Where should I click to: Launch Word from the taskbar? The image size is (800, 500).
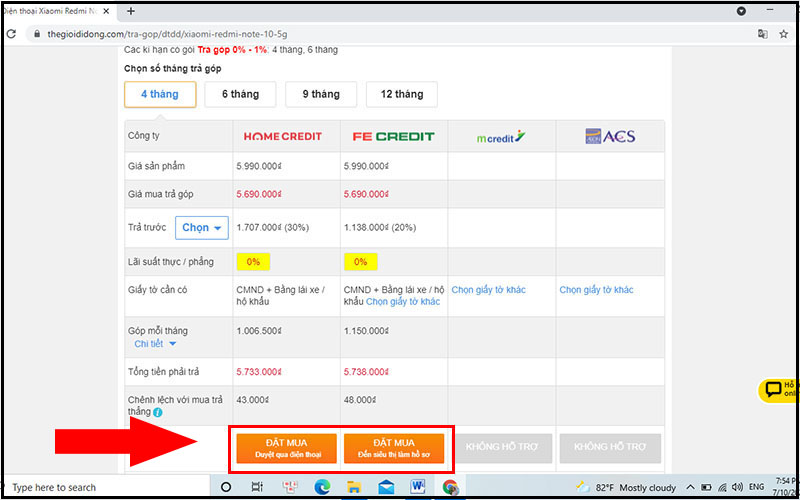(418, 487)
